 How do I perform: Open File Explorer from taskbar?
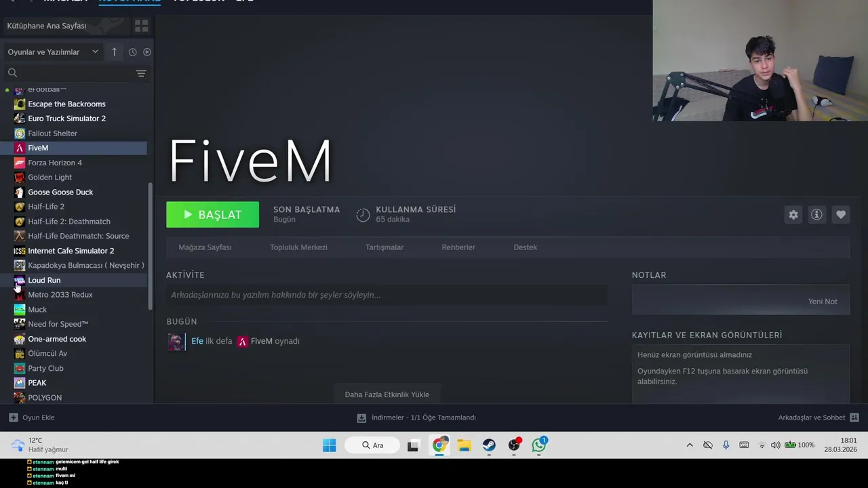click(464, 445)
